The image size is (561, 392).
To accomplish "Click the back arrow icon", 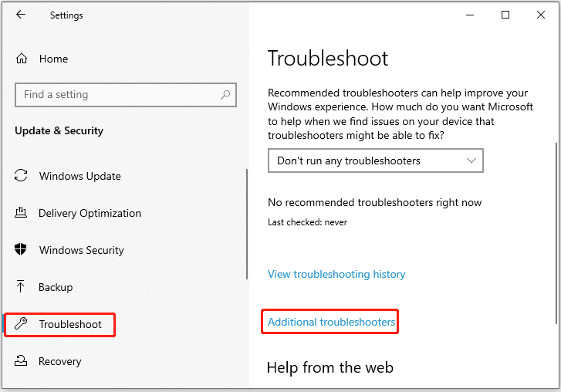I will [21, 15].
